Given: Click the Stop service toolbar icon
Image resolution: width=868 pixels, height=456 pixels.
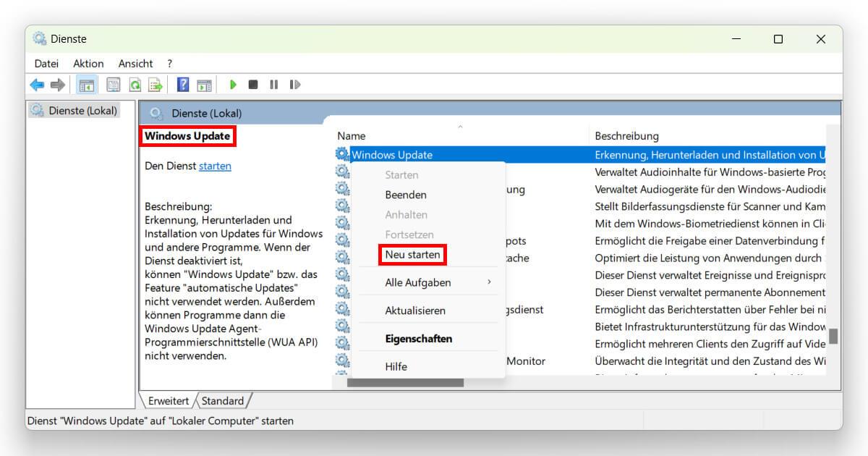Looking at the screenshot, I should click(x=253, y=85).
